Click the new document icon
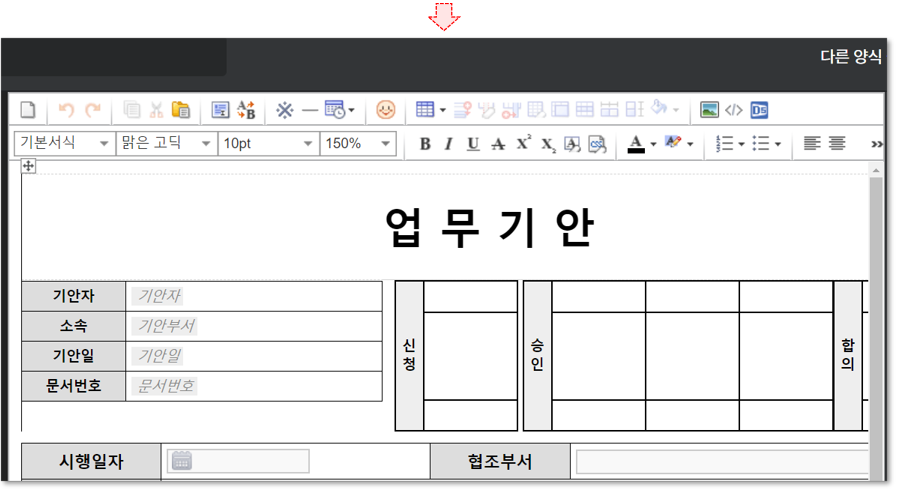The height and width of the screenshot is (490, 898). point(28,110)
